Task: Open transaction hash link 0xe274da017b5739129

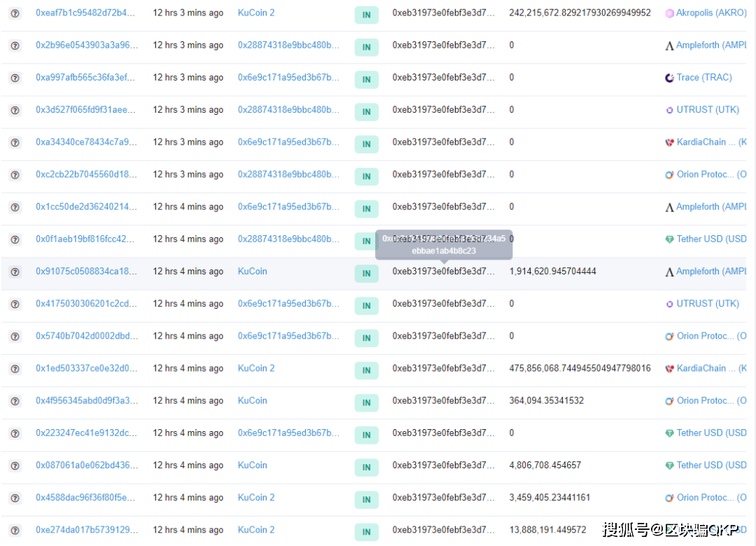Action: tap(87, 530)
